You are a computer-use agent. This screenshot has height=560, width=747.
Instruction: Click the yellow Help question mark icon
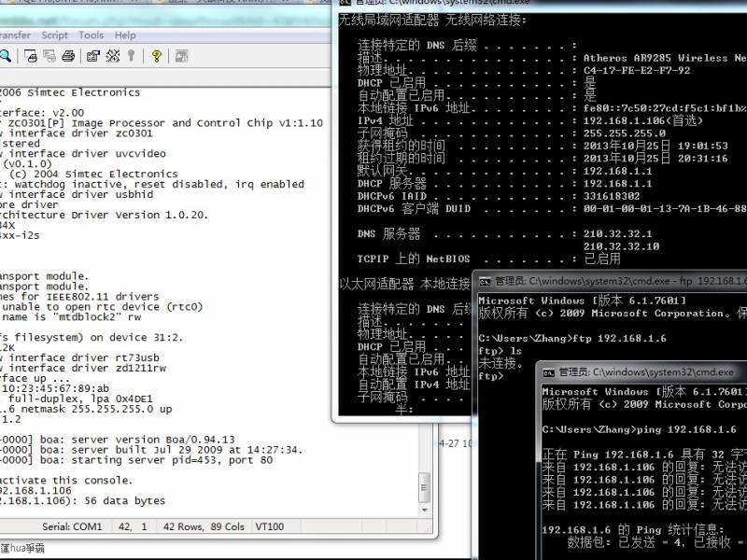(x=157, y=56)
